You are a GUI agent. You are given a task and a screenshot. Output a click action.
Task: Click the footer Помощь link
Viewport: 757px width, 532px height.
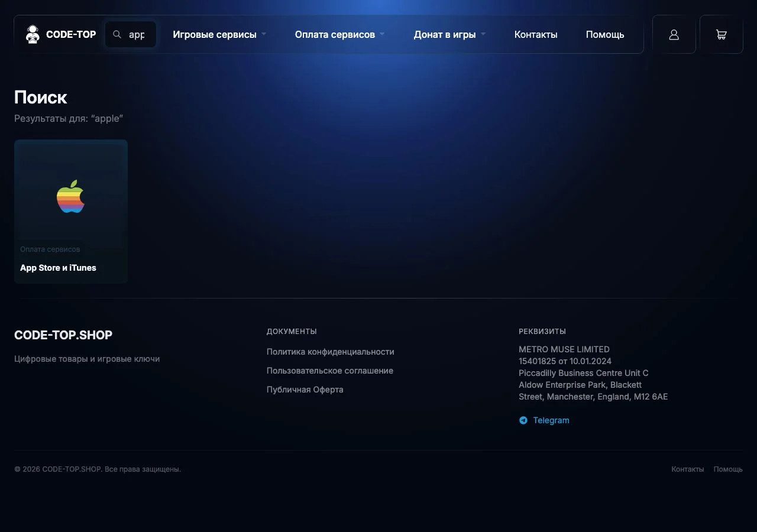tap(728, 469)
